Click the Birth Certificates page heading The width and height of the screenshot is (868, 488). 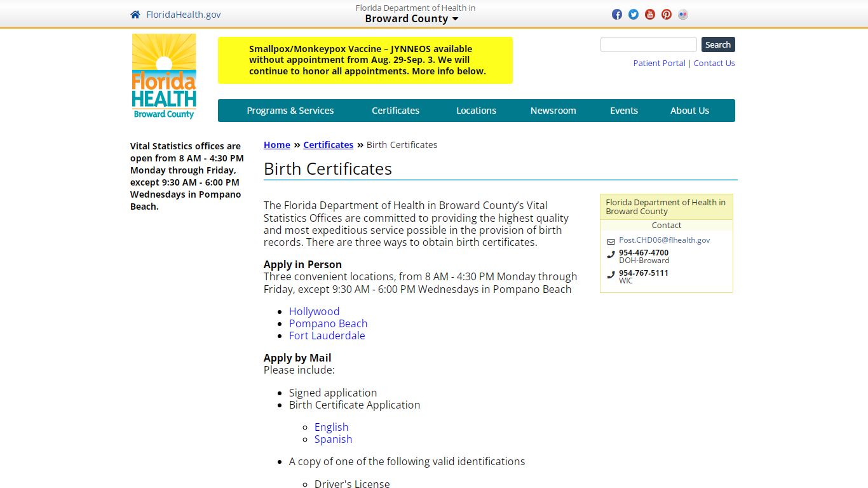pyautogui.click(x=328, y=169)
